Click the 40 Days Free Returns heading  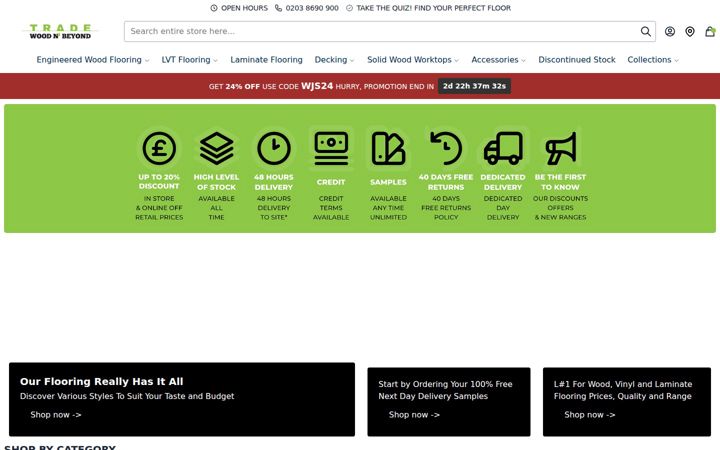(445, 182)
